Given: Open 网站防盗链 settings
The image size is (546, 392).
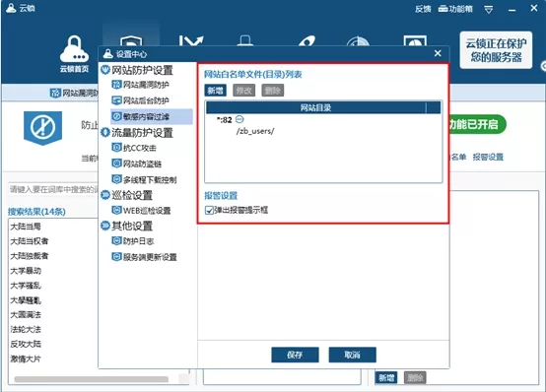Looking at the screenshot, I should (x=136, y=163).
